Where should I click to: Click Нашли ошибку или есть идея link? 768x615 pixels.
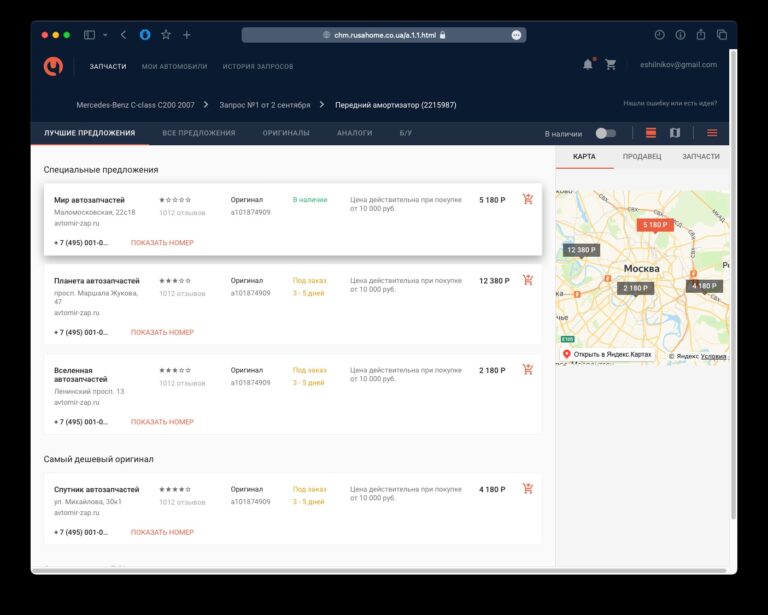pyautogui.click(x=670, y=103)
